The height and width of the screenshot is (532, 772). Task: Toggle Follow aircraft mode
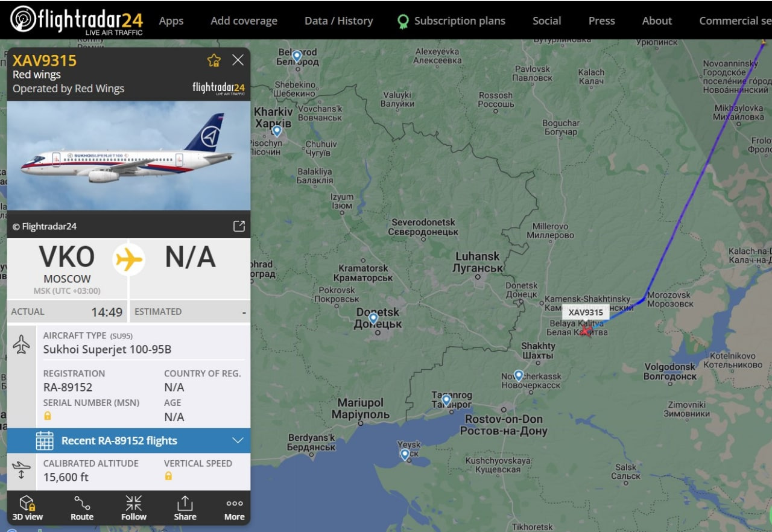(134, 508)
